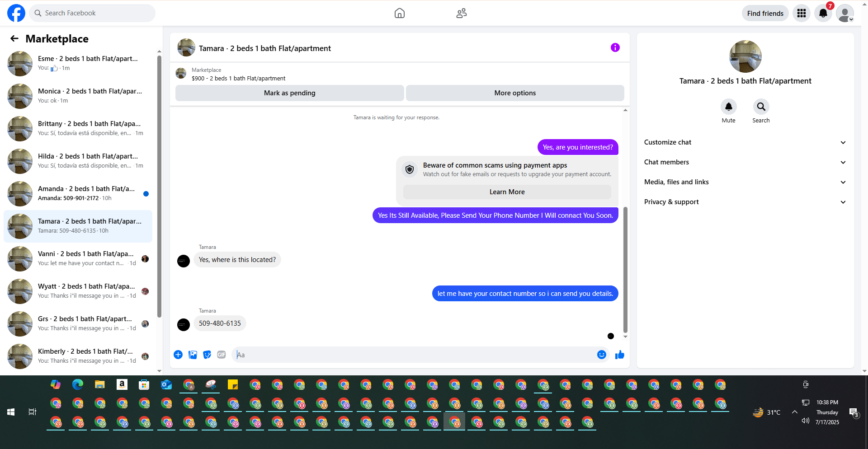Open the unread Amanda conversation

pyautogui.click(x=78, y=194)
